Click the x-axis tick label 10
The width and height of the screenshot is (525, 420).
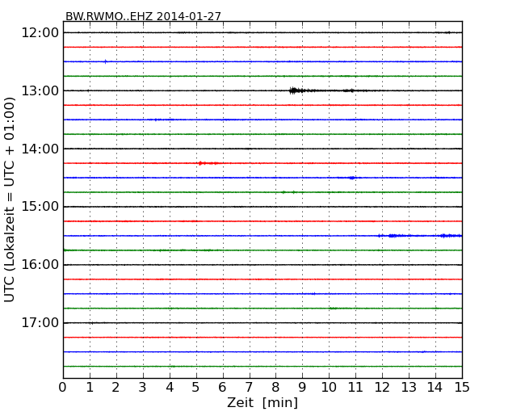pos(329,388)
